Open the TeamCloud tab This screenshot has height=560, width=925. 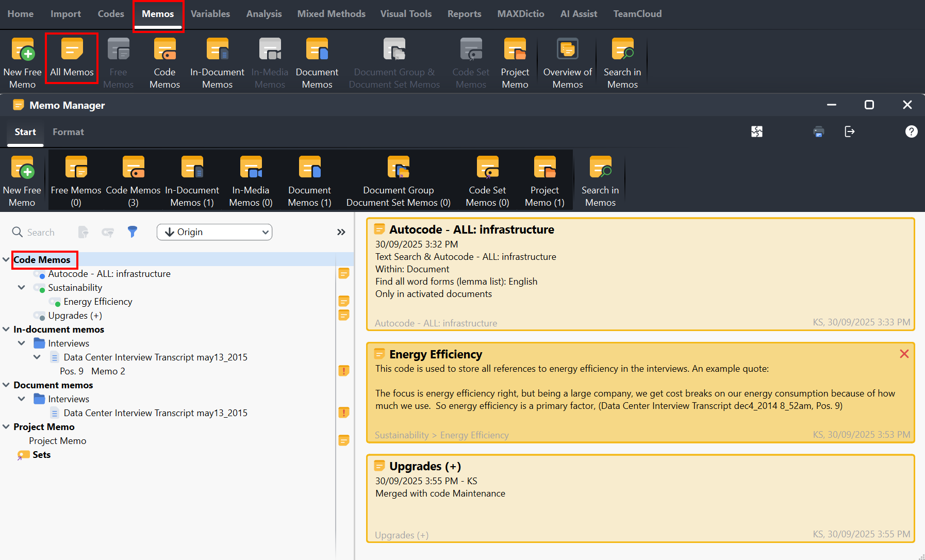(x=637, y=14)
